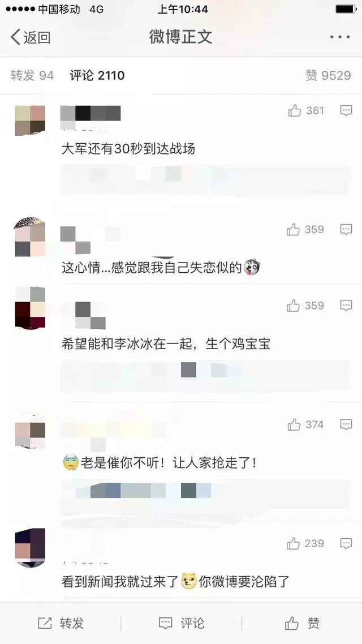Open the reply preview under 老是催你不听 comment
362x644 pixels.
pos(205,498)
